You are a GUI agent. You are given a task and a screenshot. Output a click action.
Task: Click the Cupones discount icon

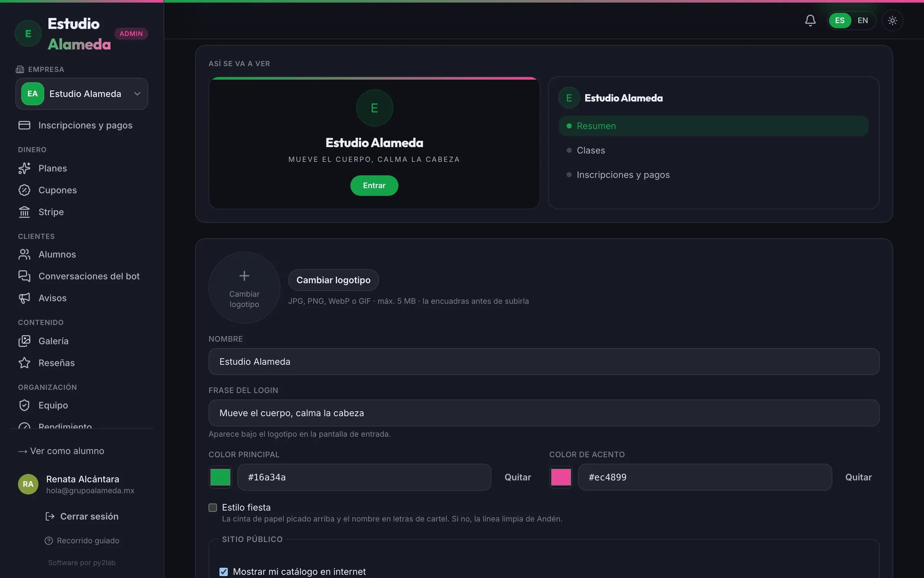[24, 190]
